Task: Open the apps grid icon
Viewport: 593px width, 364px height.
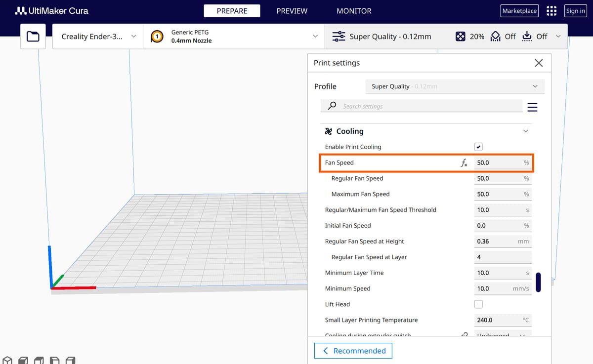Action: (x=551, y=11)
